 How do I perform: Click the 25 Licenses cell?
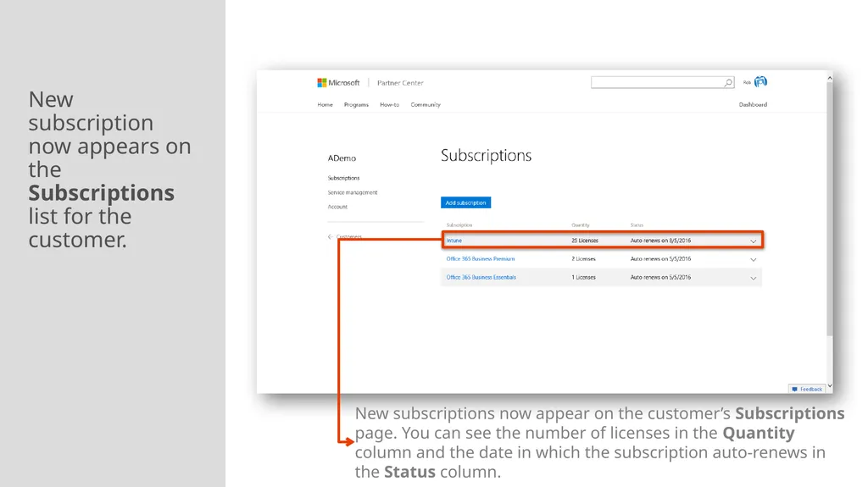[585, 241]
